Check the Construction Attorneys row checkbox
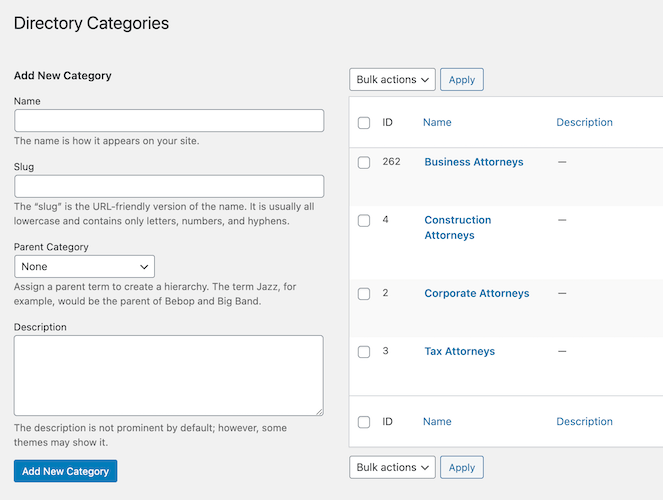 tap(364, 220)
